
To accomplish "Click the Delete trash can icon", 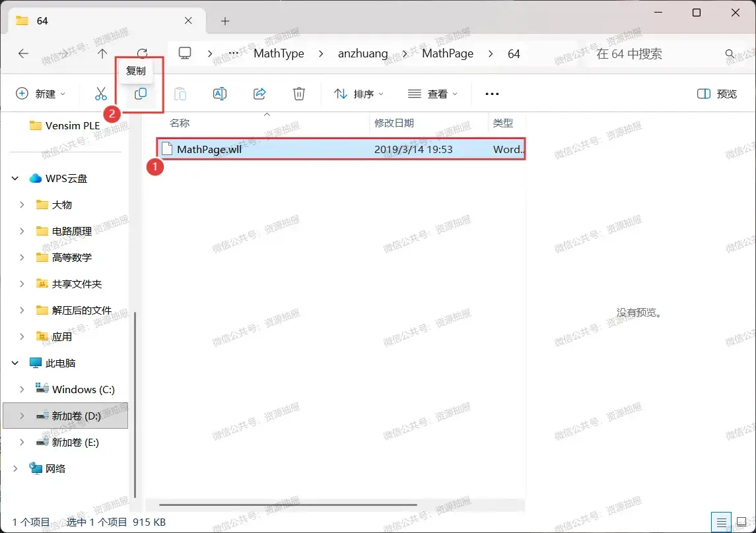I will [299, 94].
